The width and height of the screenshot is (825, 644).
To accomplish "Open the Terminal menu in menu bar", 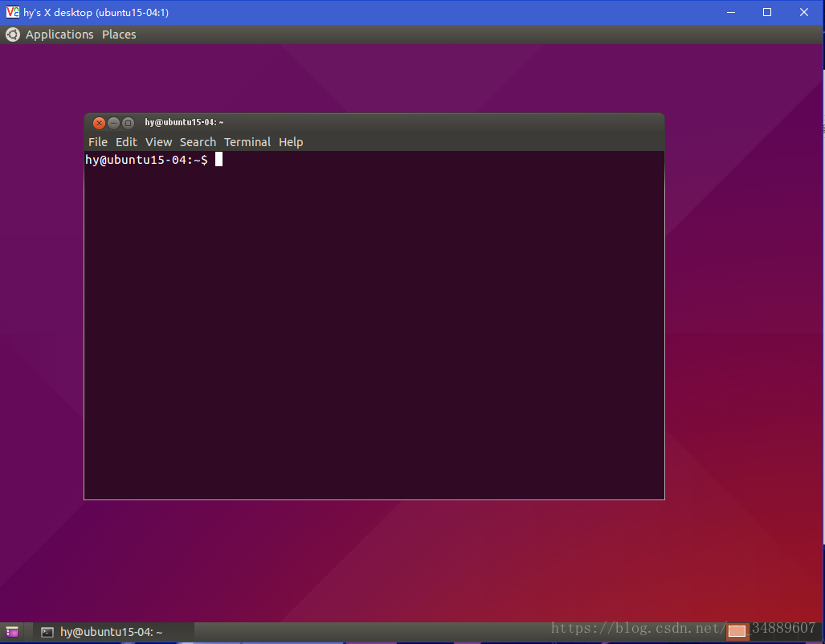I will [x=247, y=142].
